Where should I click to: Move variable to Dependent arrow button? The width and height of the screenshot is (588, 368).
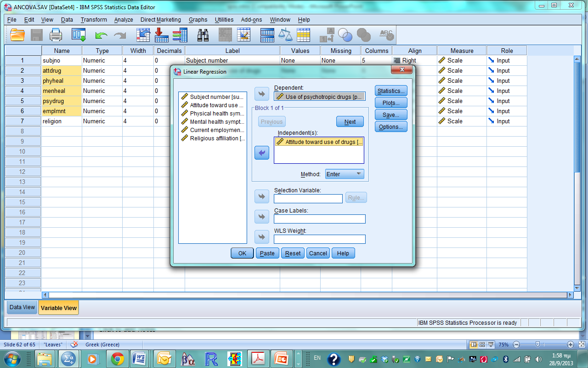261,94
